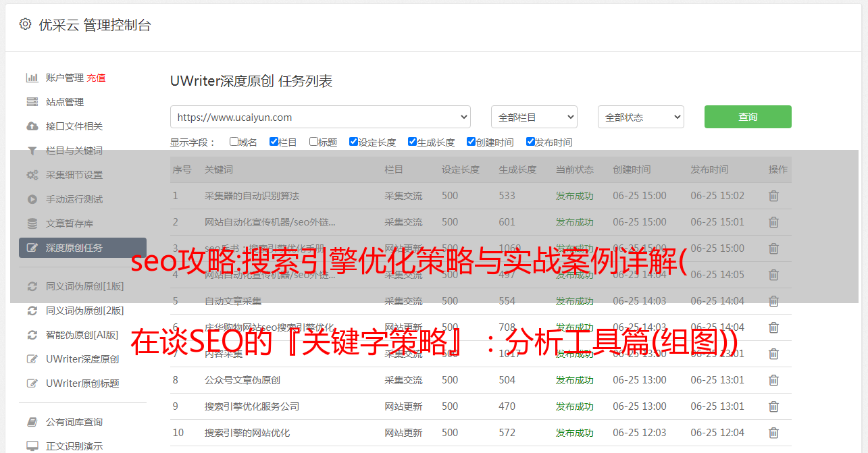Screen dimensions: 868x453
Task: Delete task row 1 采集器的自动识别算法
Action: pyautogui.click(x=773, y=196)
